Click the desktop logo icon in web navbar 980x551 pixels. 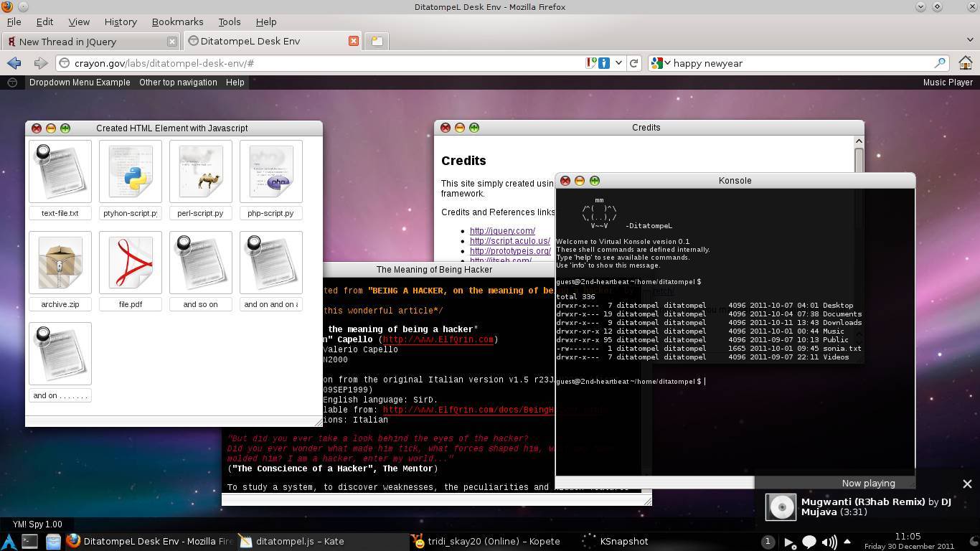[x=12, y=83]
